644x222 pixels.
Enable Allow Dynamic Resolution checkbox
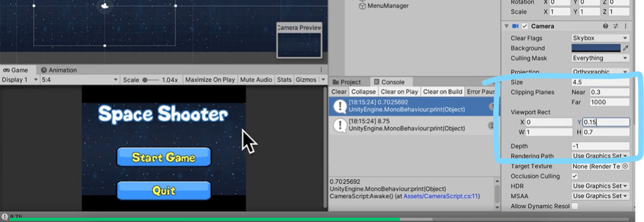pyautogui.click(x=575, y=206)
